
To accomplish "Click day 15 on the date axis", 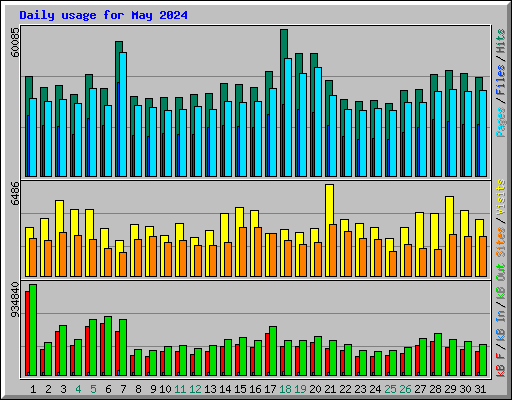I will 240,389.
